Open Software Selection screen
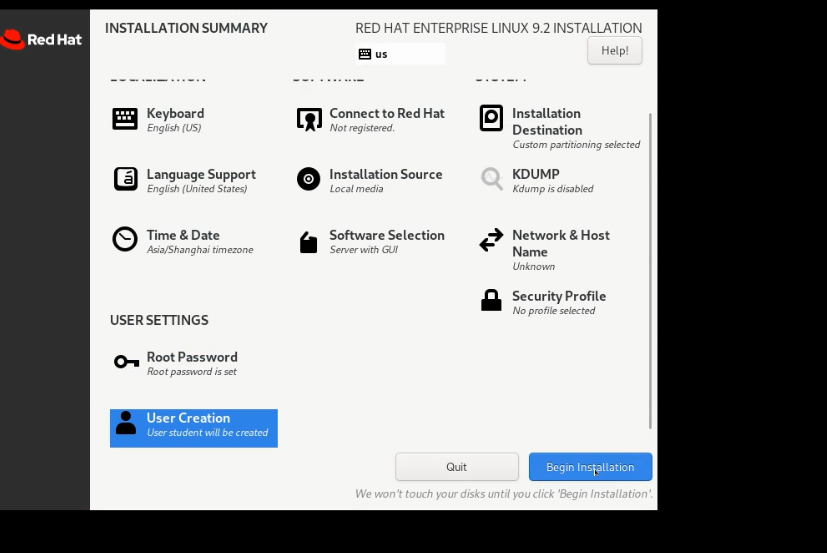 [387, 235]
